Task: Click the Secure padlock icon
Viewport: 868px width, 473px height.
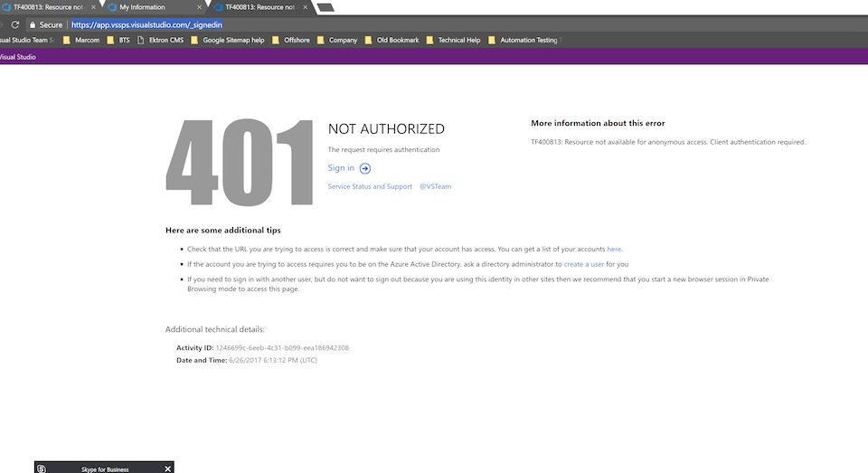Action: pyautogui.click(x=33, y=25)
